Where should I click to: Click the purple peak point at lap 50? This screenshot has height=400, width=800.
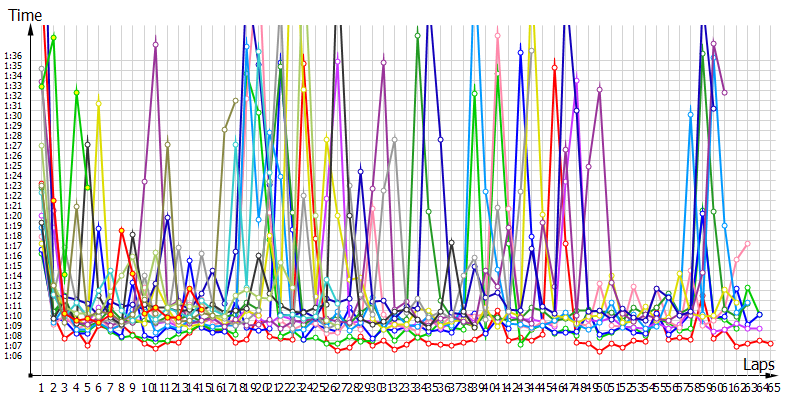[600, 89]
